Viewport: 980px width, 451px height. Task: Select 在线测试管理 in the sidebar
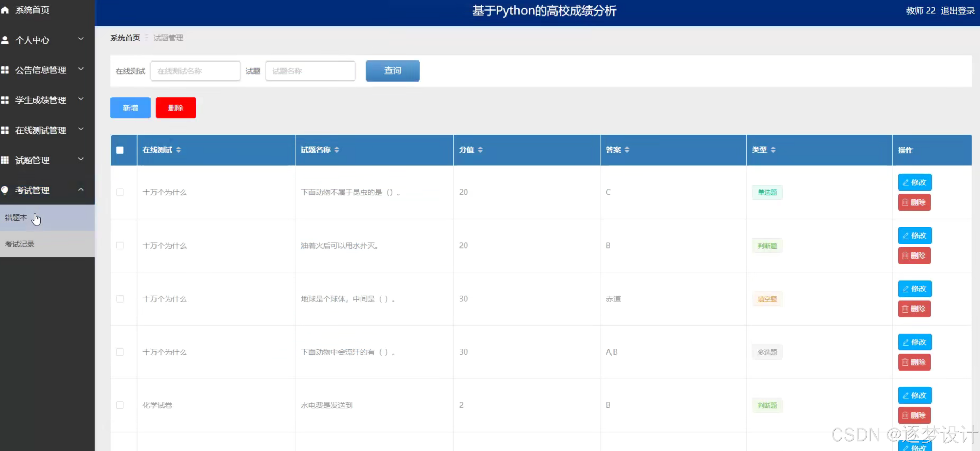[x=47, y=130]
